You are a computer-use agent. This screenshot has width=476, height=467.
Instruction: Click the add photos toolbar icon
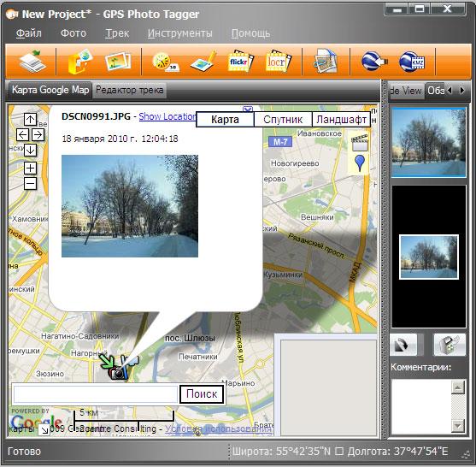[x=118, y=61]
